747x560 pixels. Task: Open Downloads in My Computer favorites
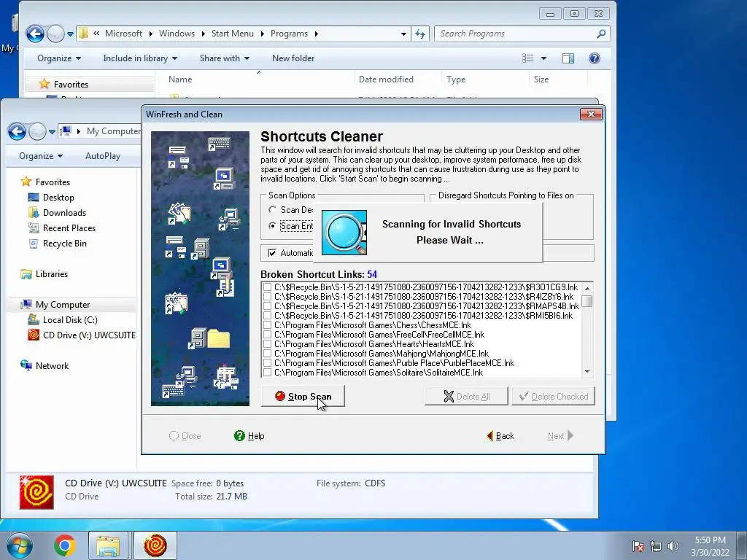(64, 212)
